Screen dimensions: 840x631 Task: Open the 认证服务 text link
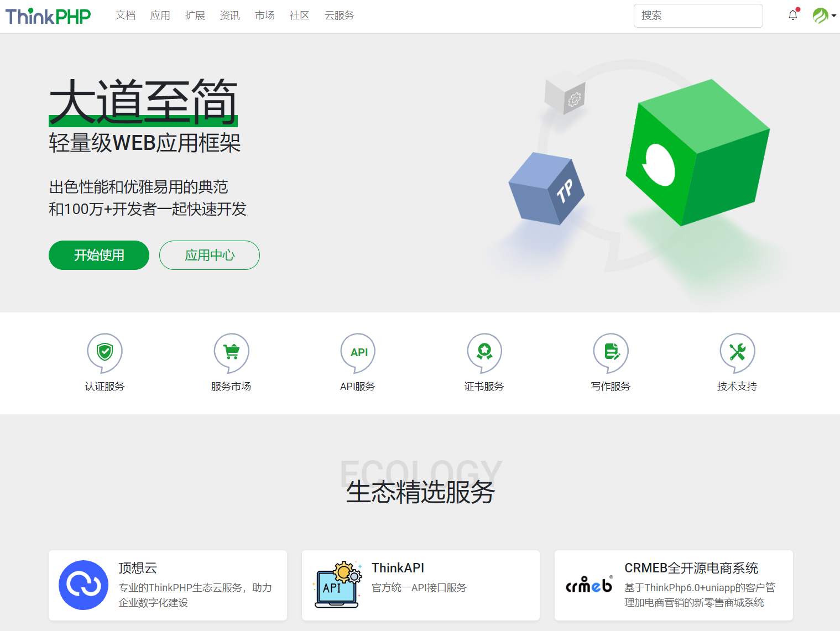[105, 387]
